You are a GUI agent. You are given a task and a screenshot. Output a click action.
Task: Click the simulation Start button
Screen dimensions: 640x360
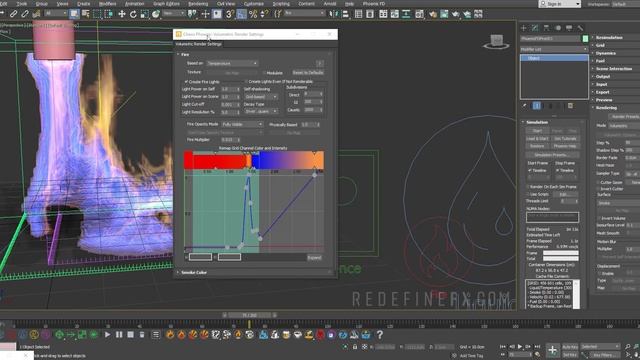click(x=537, y=131)
